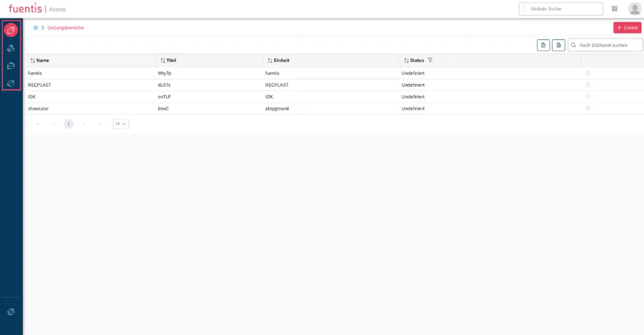Open the briefcase sidebar icon
This screenshot has height=335, width=644.
(x=11, y=66)
